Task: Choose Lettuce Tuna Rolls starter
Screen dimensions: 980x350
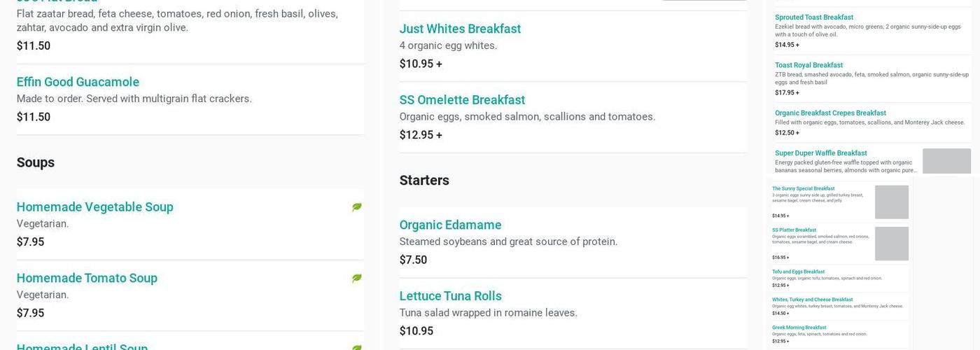Action: point(450,296)
